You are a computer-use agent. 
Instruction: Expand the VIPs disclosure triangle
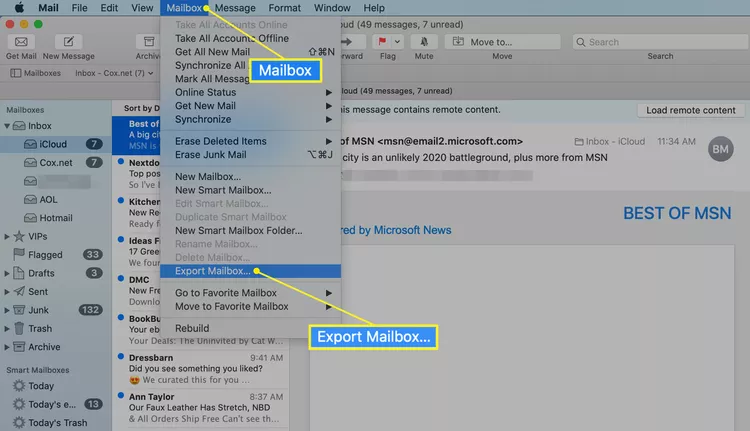(7, 236)
